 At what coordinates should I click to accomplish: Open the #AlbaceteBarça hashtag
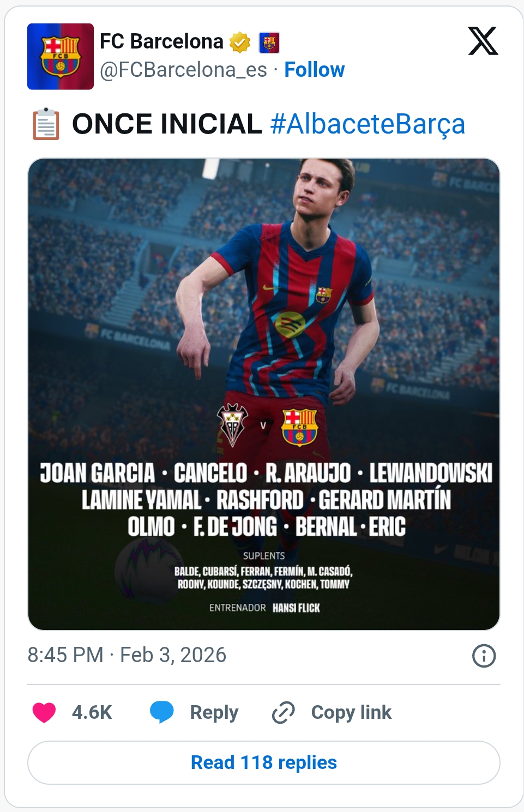pos(368,124)
